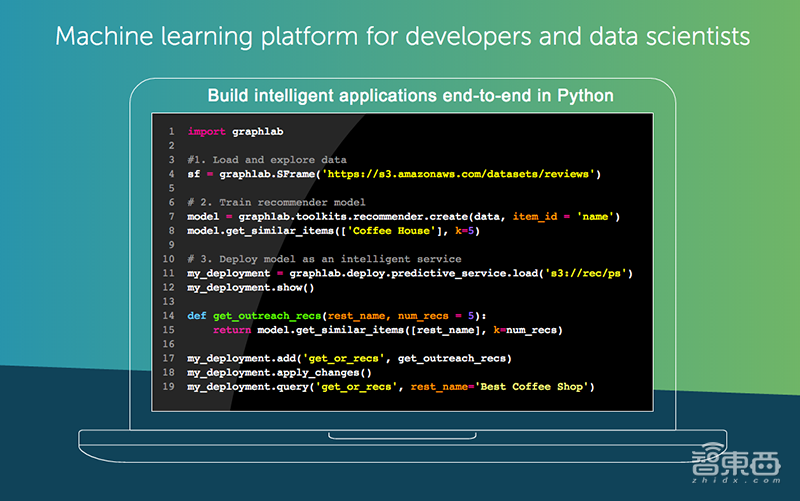Click the 'def' keyword on line 14
The height and width of the screenshot is (501, 800).
[x=197, y=316]
